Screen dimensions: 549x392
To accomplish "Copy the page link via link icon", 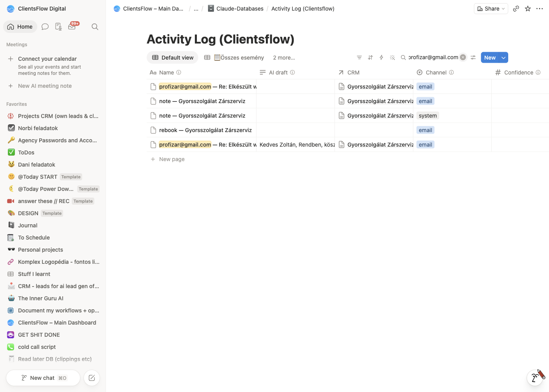I will pos(516,9).
